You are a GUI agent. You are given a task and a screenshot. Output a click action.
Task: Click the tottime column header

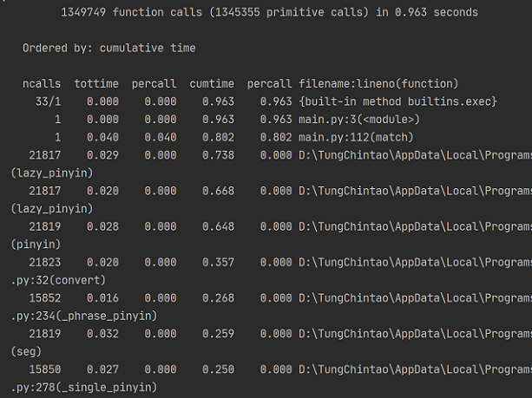point(96,84)
